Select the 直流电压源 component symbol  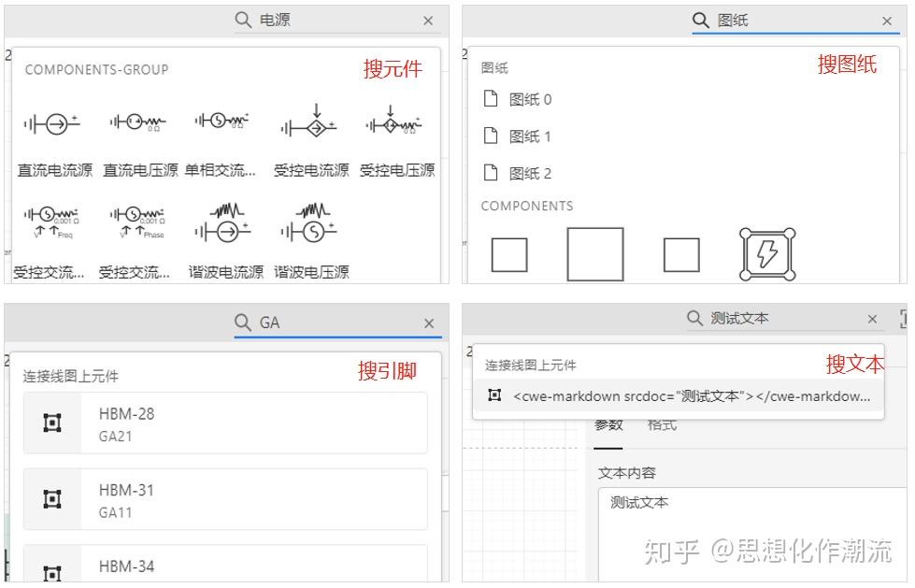pos(137,122)
